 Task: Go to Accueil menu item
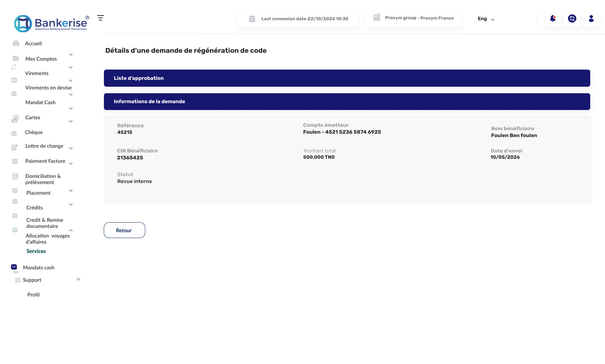33,43
